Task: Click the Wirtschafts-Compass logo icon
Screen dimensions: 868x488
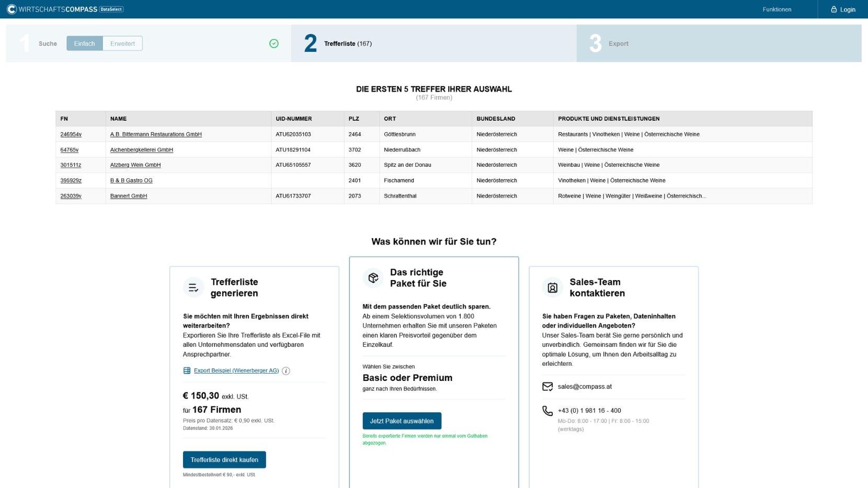Action: pyautogui.click(x=12, y=9)
